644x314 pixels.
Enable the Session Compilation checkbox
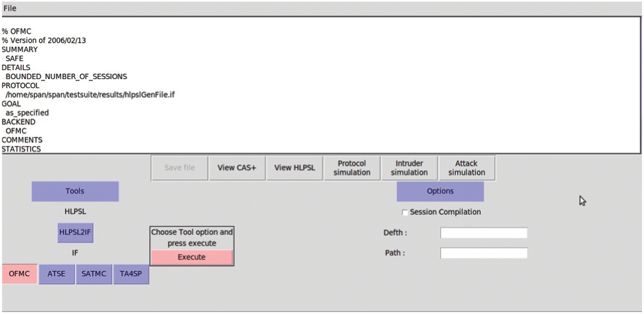405,213
